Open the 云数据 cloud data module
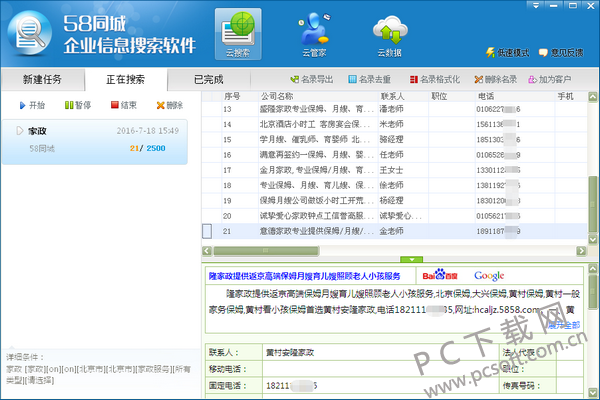Image resolution: width=600 pixels, height=400 pixels. [x=390, y=36]
